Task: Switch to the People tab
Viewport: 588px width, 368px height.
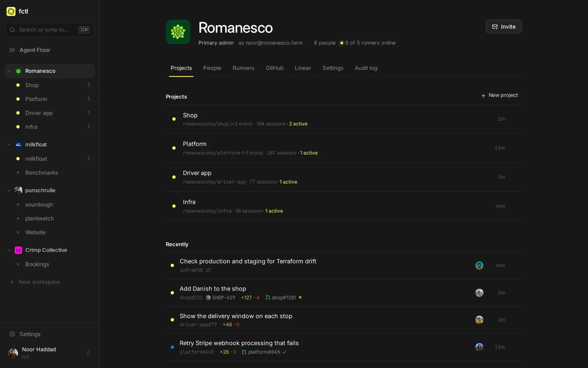Action: 212,68
